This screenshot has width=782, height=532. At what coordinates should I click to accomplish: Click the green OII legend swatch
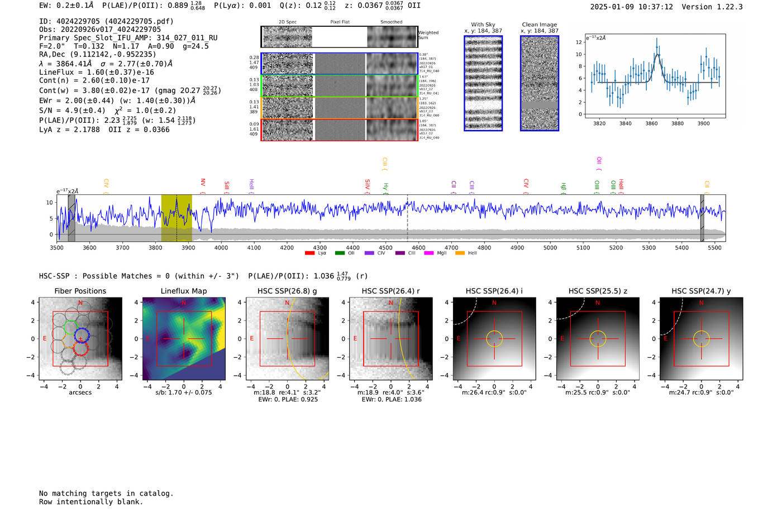(x=340, y=253)
